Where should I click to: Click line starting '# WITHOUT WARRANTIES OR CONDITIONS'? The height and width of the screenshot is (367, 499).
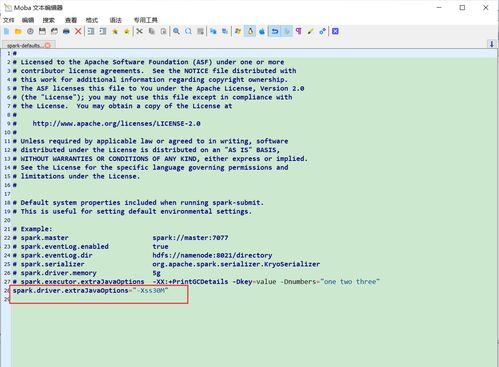tap(160, 158)
